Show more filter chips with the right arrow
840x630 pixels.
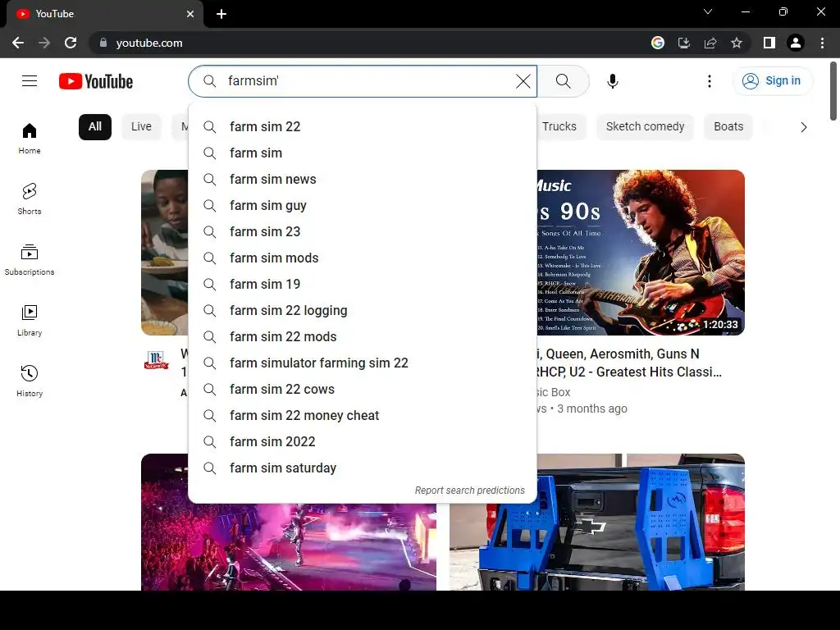[x=803, y=127]
